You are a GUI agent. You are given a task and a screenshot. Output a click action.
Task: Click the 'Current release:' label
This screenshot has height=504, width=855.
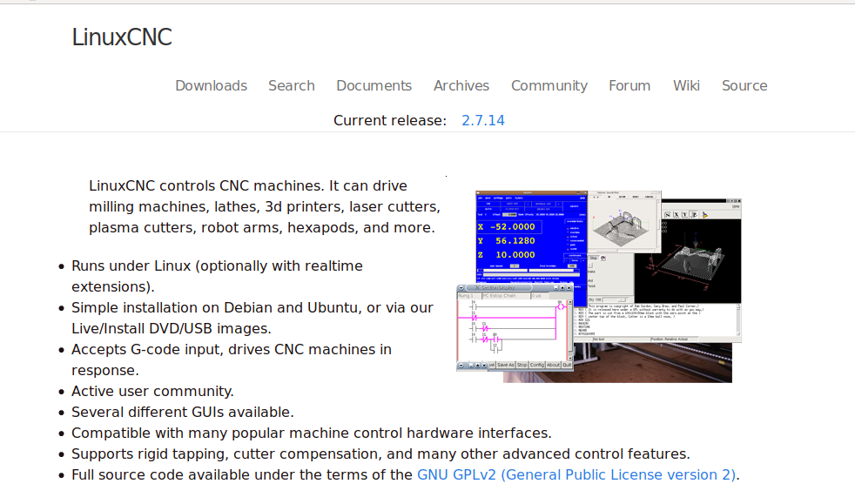coord(390,120)
